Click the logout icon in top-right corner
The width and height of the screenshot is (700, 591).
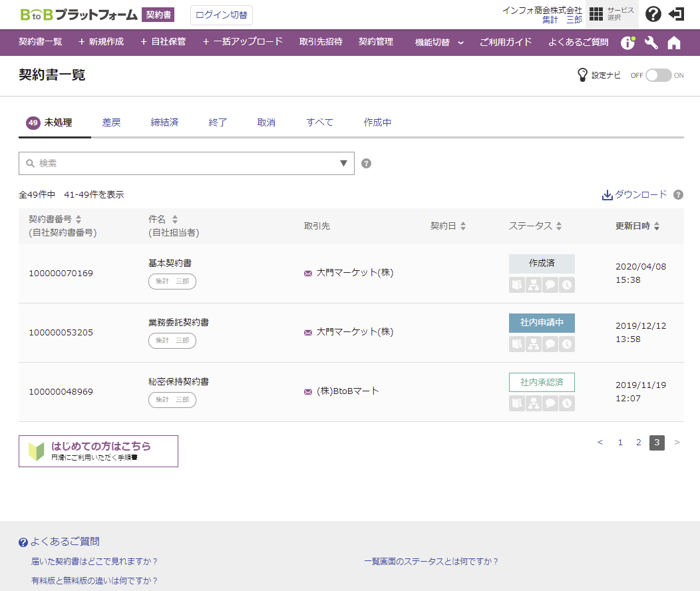pos(677,14)
